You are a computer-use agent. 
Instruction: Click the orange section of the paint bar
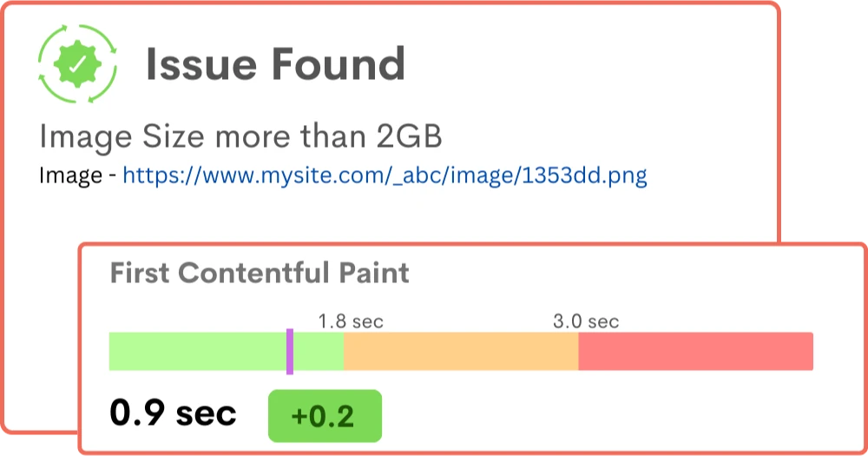460,352
